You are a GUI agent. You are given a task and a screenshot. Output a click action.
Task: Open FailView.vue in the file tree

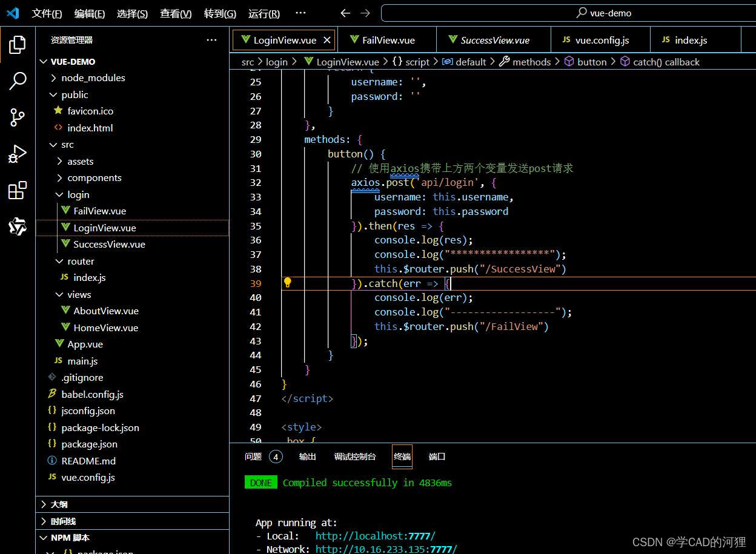pos(99,211)
